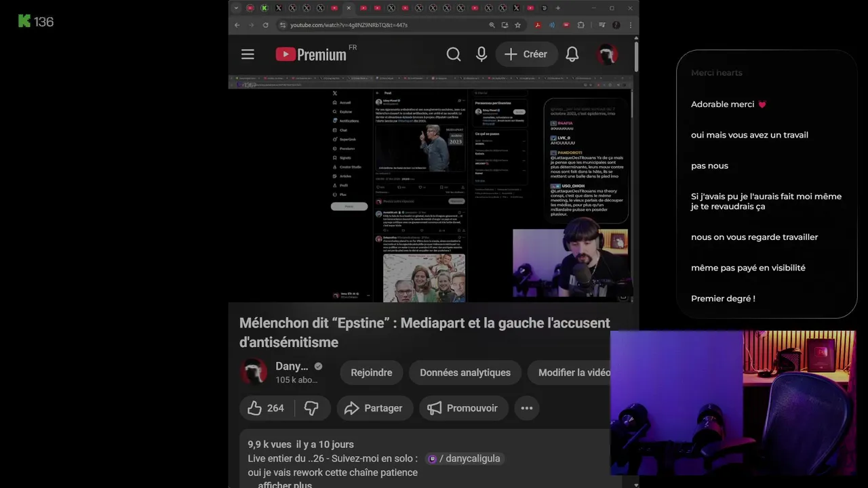This screenshot has height=488, width=868.
Task: Switch to the first browser tab
Action: pos(250,8)
